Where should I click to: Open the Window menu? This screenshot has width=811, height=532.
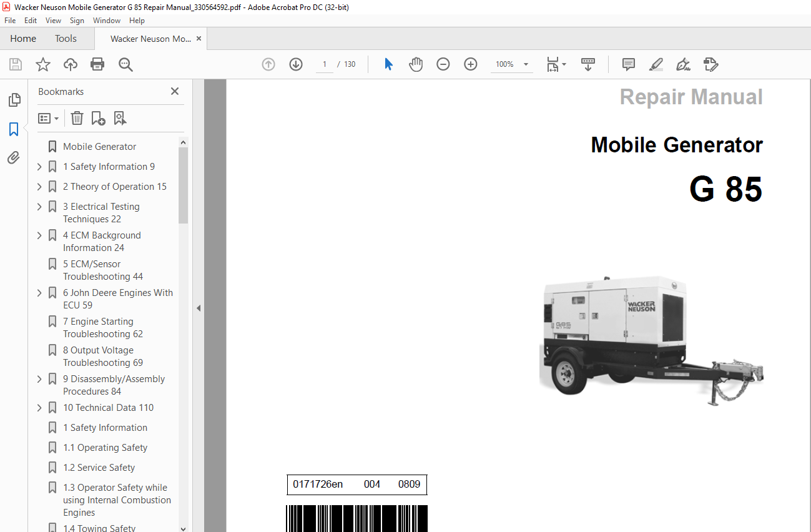(107, 21)
